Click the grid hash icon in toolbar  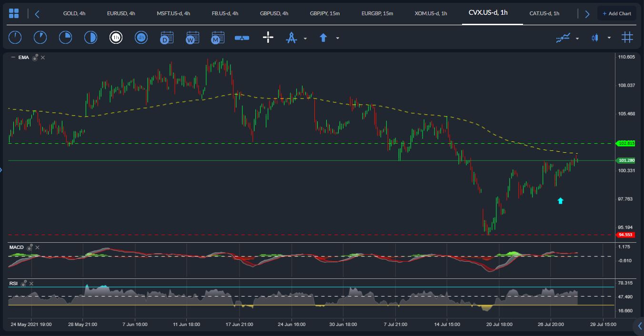[627, 37]
